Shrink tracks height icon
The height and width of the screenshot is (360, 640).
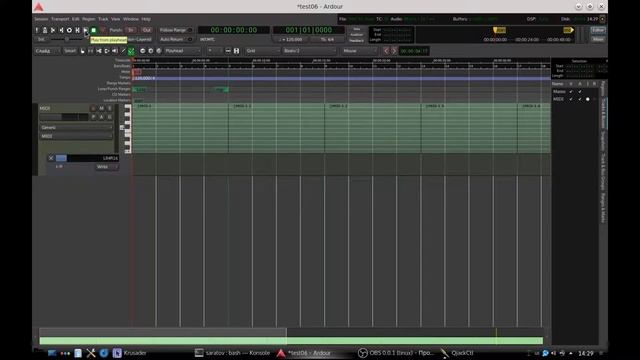(x=228, y=51)
